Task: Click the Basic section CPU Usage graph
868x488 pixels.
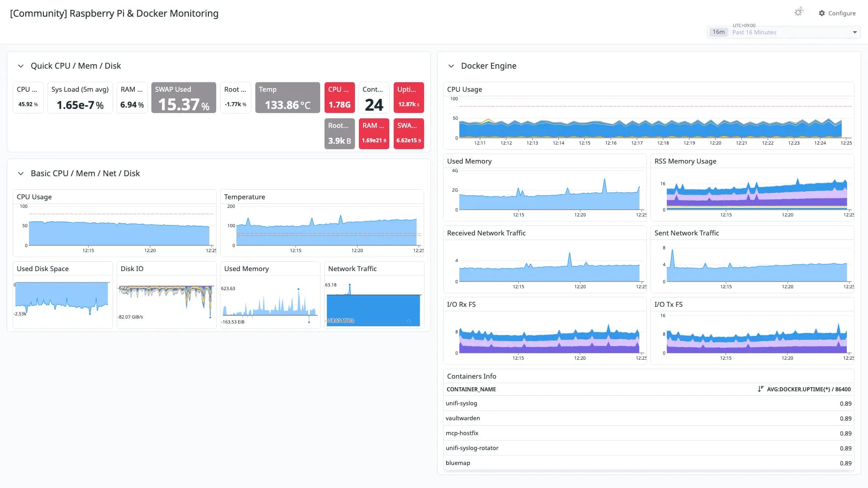Action: (114, 223)
